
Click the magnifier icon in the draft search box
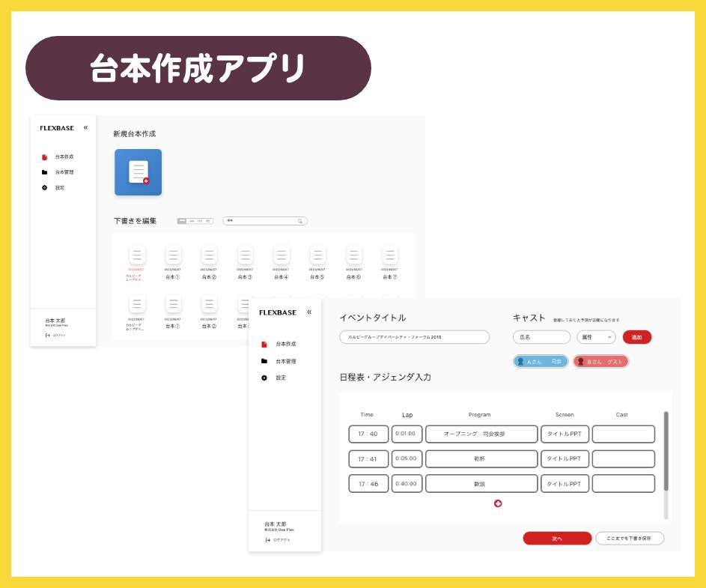point(300,221)
